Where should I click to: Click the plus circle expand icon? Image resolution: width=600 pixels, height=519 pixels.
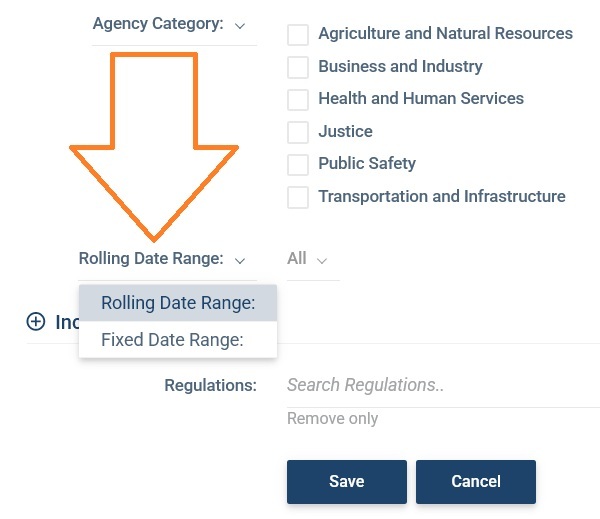coord(36,321)
